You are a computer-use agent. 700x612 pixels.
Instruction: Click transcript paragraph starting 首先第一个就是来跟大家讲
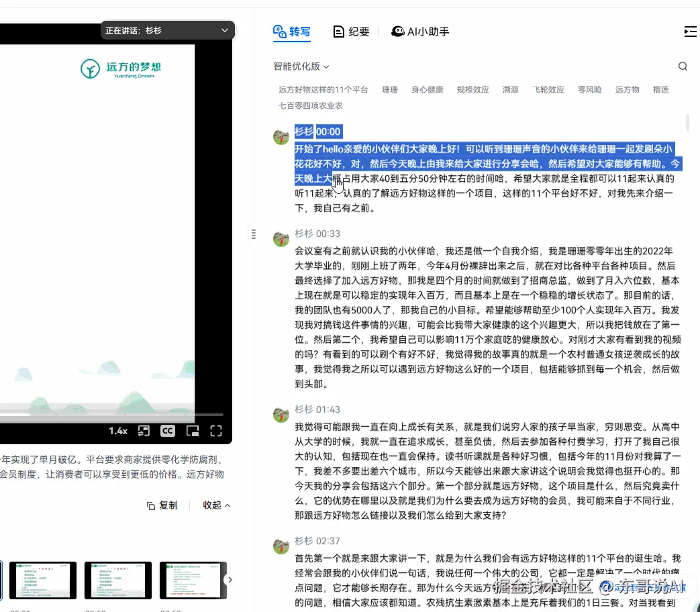(487, 580)
